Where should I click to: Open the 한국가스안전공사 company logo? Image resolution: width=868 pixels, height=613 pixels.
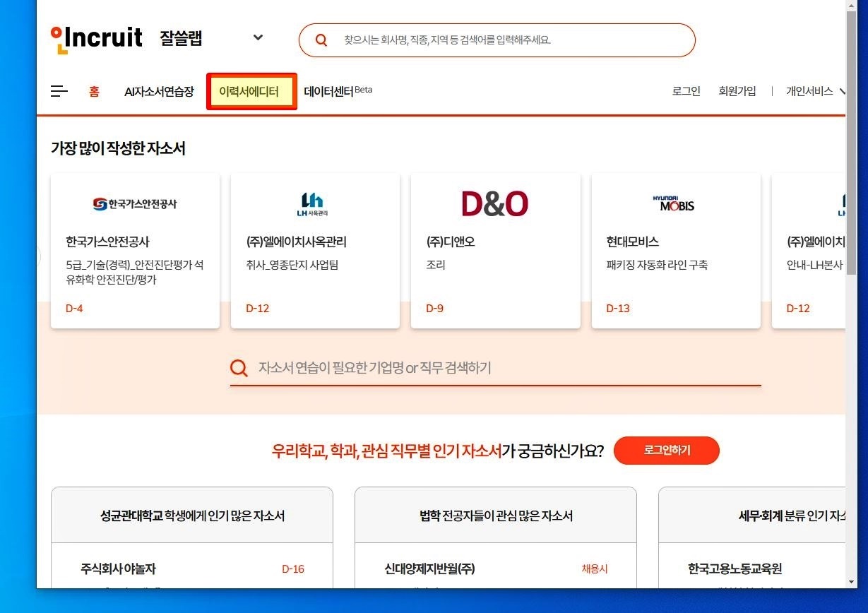click(135, 204)
